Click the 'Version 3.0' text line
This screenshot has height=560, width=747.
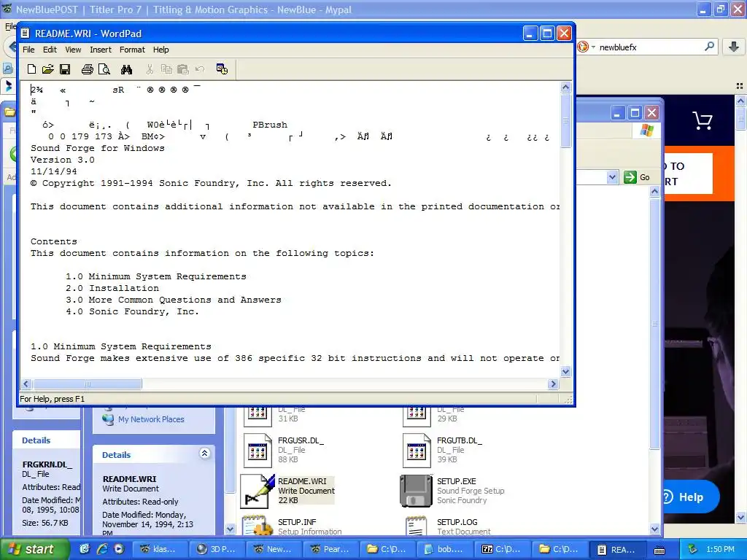click(x=63, y=160)
